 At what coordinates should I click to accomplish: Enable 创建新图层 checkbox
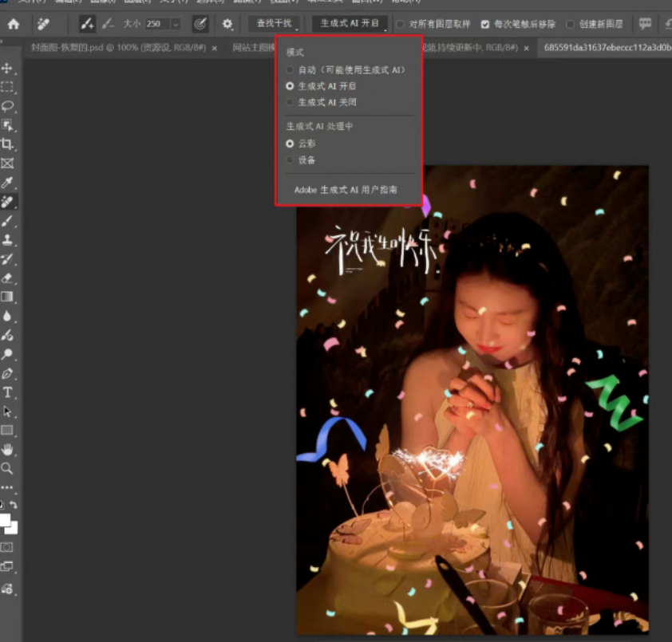[570, 24]
